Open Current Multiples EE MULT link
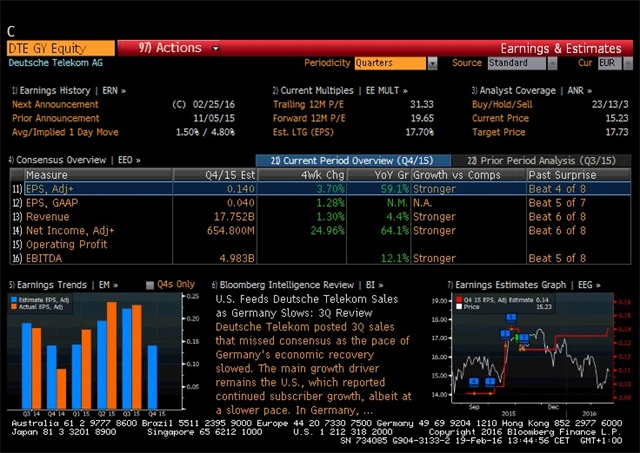Image resolution: width=640 pixels, height=453 pixels. click(340, 91)
